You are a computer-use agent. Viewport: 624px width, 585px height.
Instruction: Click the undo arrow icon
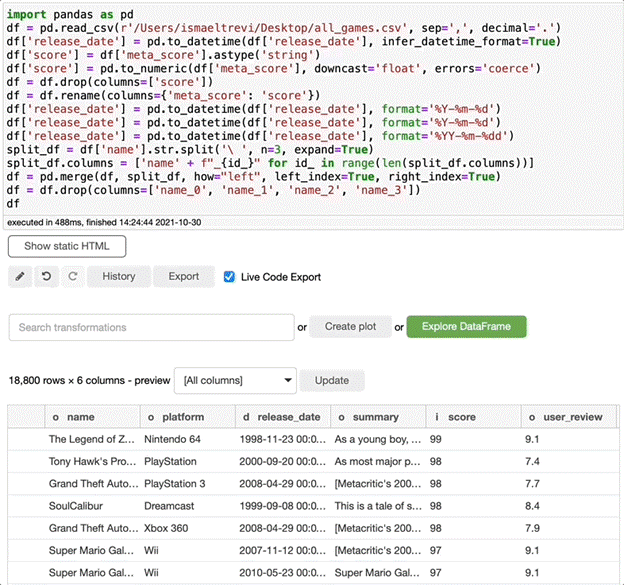click(x=44, y=276)
